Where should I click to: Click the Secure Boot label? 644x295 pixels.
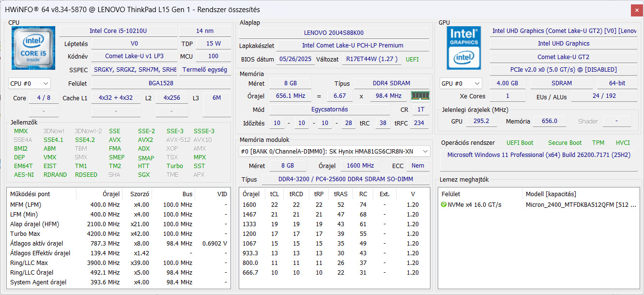[565, 143]
